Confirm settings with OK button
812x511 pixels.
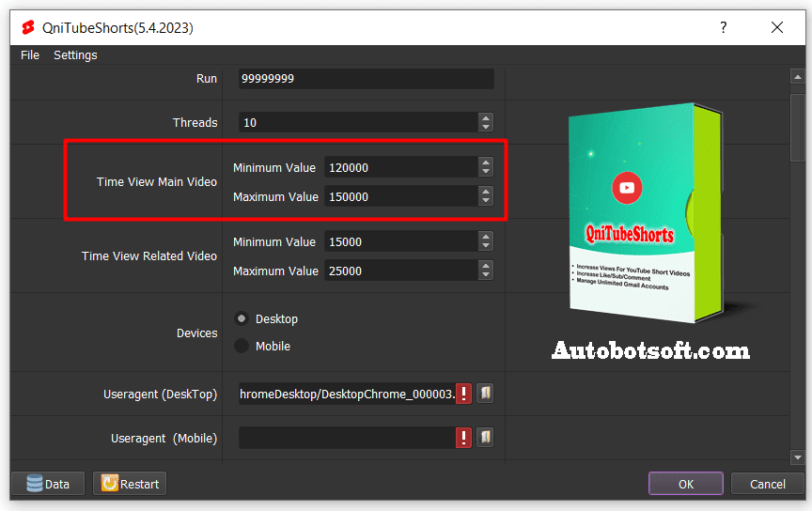pos(686,484)
